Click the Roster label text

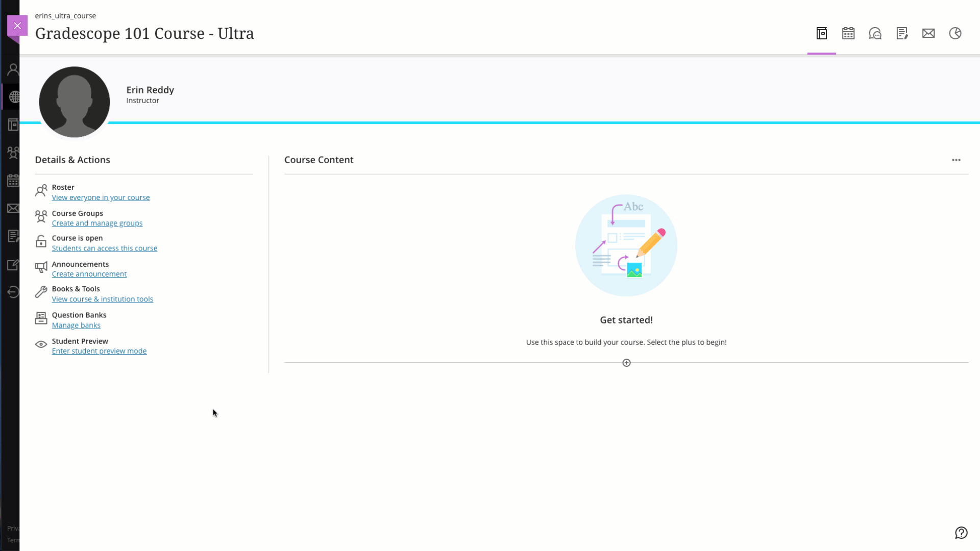click(63, 187)
